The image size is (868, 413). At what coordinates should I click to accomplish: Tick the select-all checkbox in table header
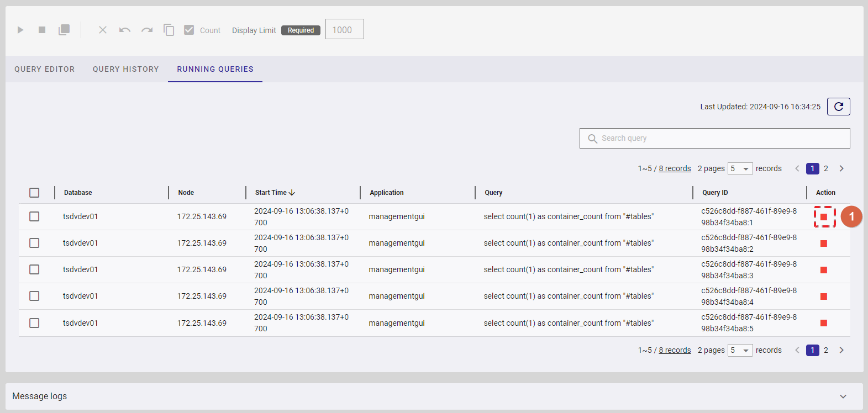tap(34, 193)
